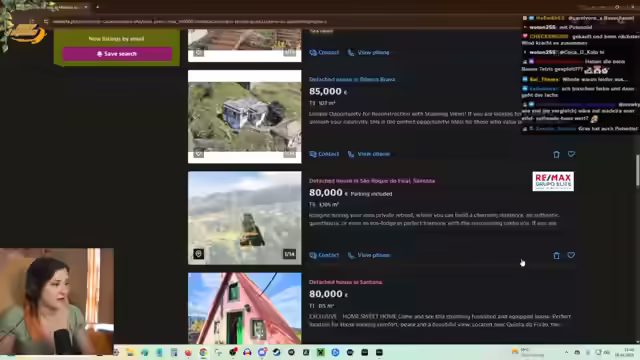Click the purple Save search button
The height and width of the screenshot is (360, 640).
(117, 54)
